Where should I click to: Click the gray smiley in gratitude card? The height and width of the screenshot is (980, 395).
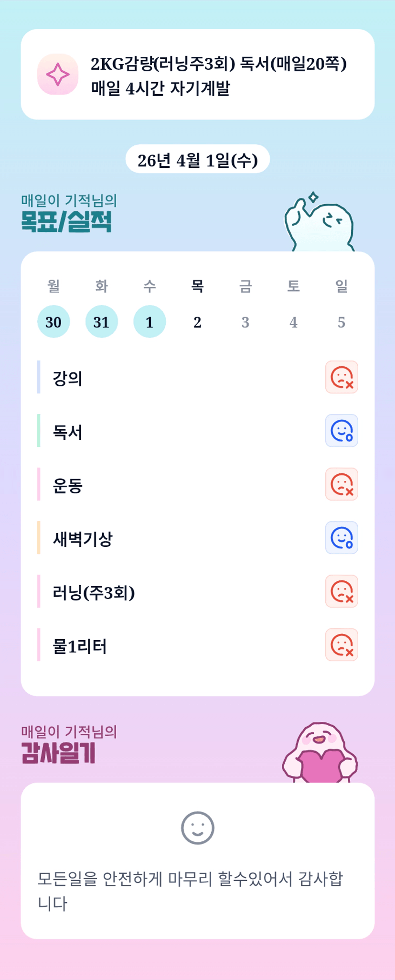click(x=197, y=828)
